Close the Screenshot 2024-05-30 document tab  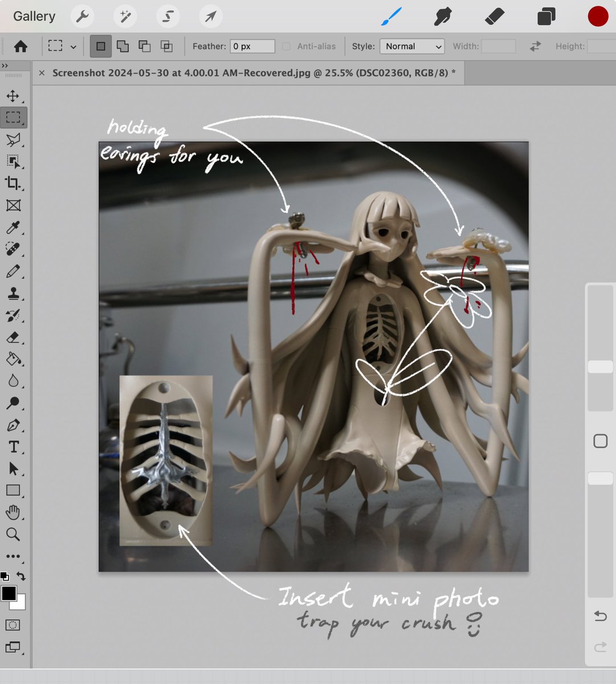click(x=42, y=73)
